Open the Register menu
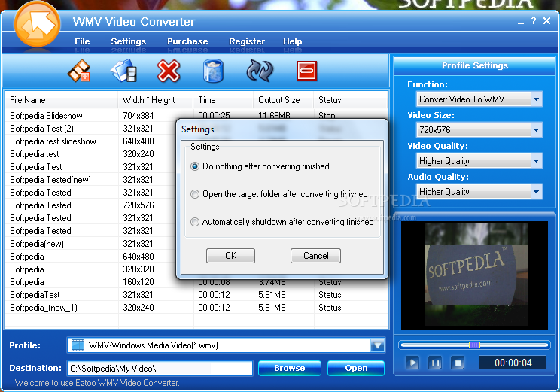The width and height of the screenshot is (560, 392). (247, 41)
